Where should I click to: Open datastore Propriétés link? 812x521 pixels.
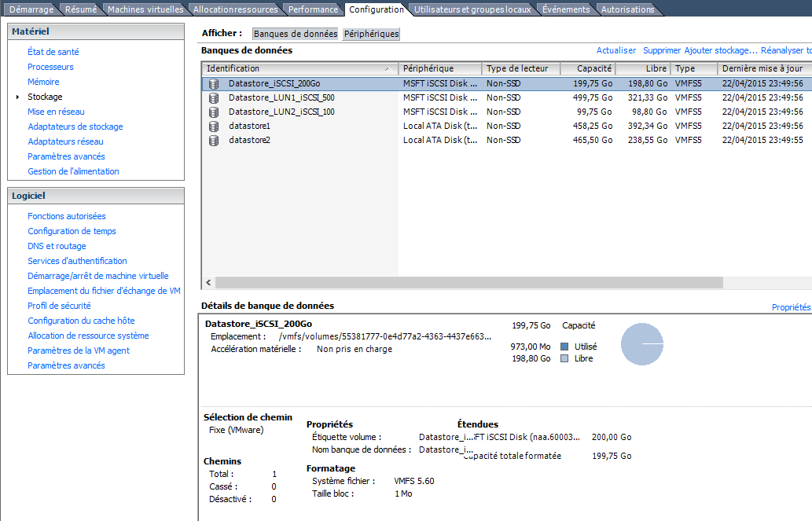coord(791,307)
